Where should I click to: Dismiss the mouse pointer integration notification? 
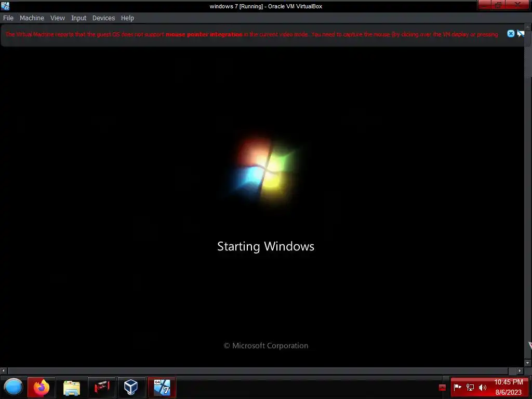[511, 34]
